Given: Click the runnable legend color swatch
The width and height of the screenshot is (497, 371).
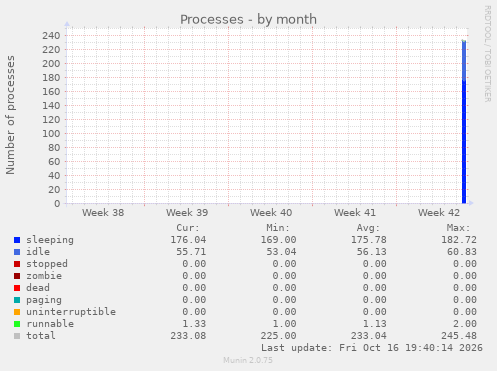Looking at the screenshot, I should pyautogui.click(x=17, y=324).
